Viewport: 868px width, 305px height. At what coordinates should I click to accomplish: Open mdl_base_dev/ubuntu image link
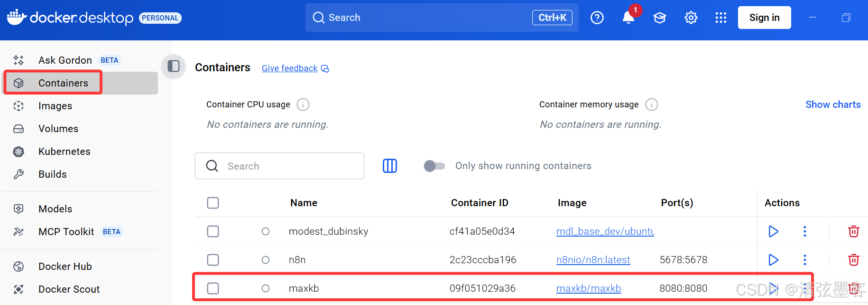605,231
